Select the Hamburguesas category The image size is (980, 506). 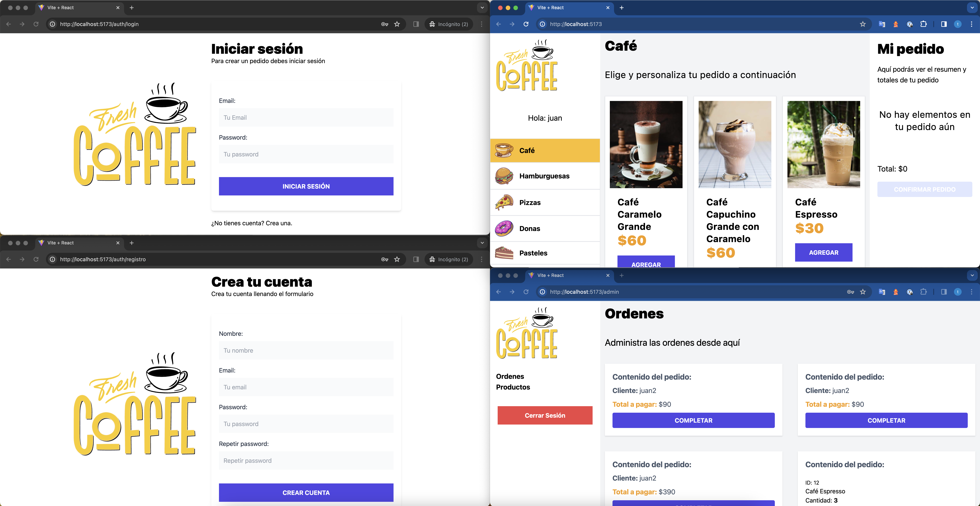pos(545,176)
